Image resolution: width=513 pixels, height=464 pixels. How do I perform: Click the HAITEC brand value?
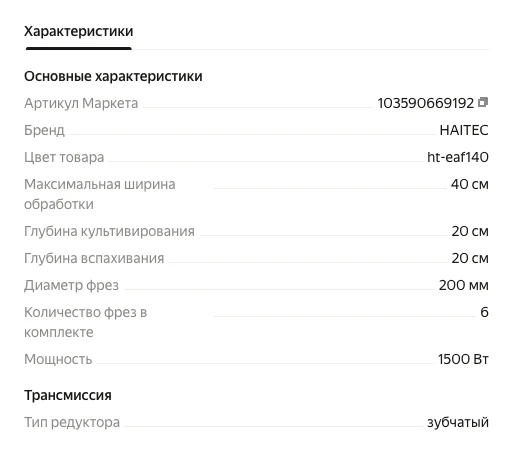coord(464,130)
